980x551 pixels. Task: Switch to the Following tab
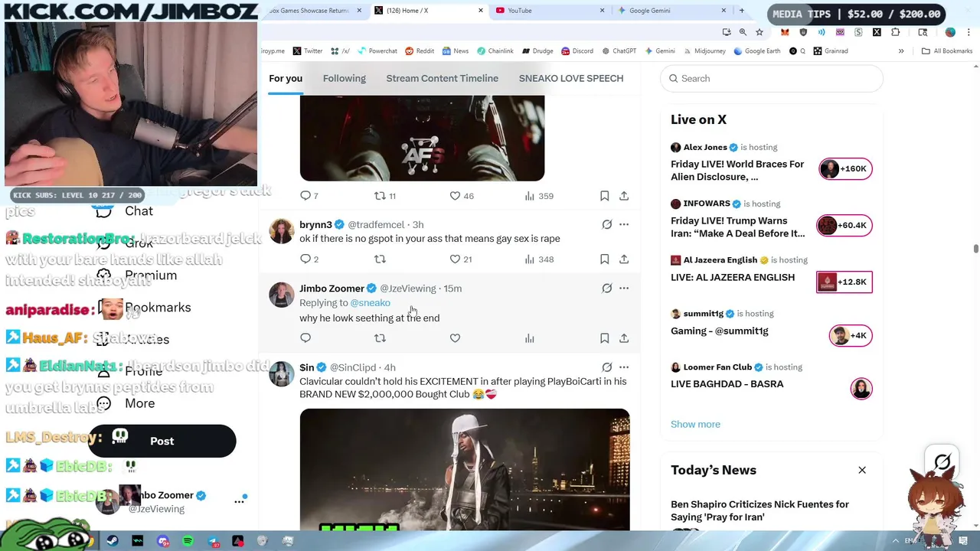pos(344,78)
